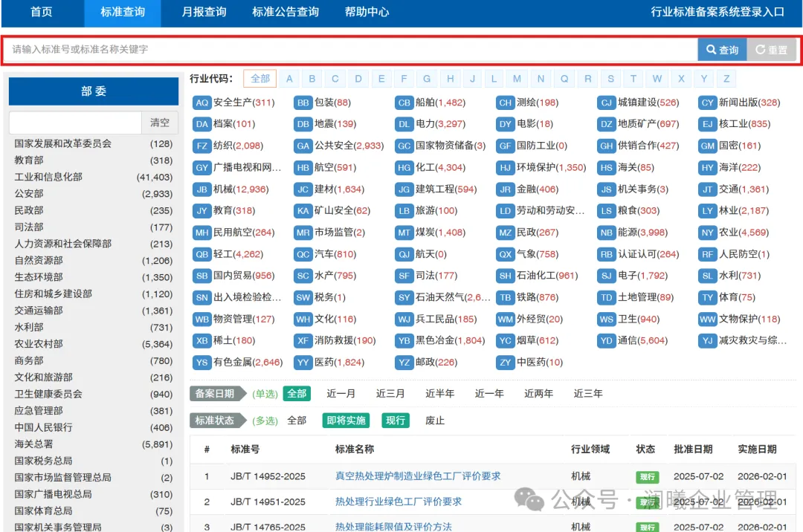Toggle the 现行 status filter
The width and height of the screenshot is (803, 532).
pyautogui.click(x=396, y=421)
